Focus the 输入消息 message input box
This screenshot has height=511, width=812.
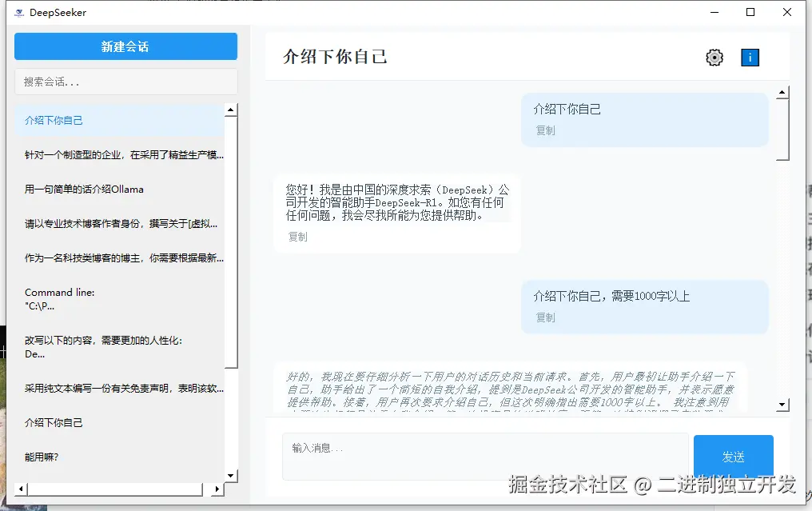click(x=485, y=456)
